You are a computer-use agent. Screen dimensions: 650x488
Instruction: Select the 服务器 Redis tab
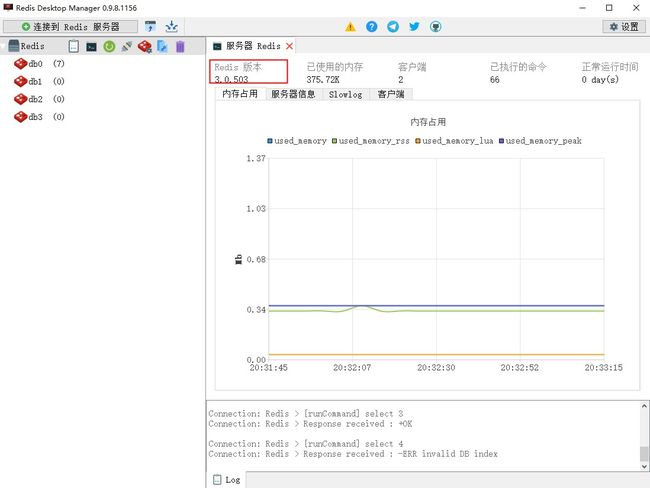click(x=253, y=46)
